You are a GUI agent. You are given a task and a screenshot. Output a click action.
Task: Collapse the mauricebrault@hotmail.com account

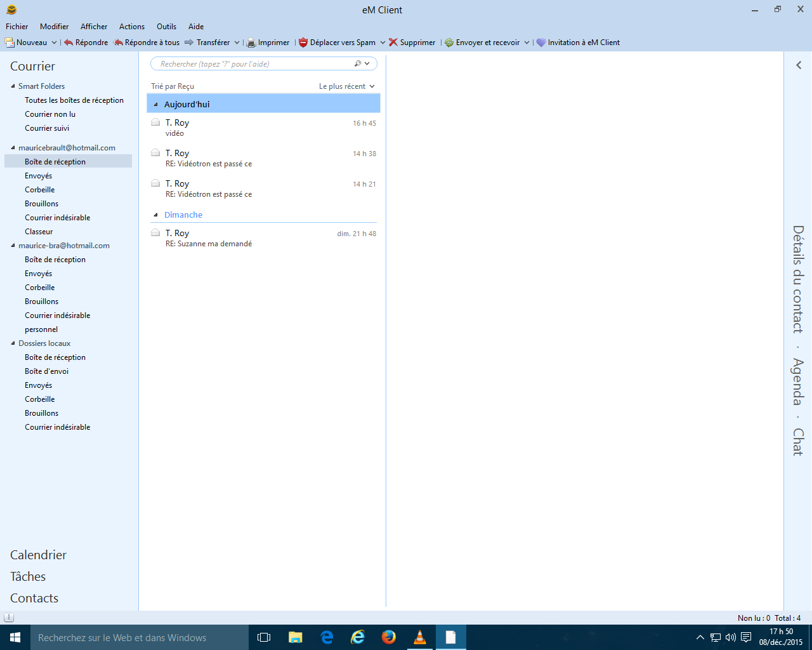pos(13,148)
